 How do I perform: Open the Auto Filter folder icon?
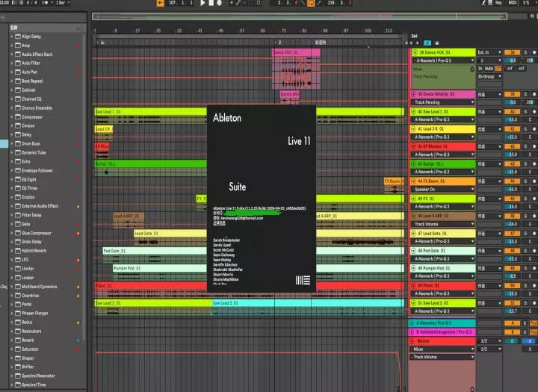[x=18, y=63]
